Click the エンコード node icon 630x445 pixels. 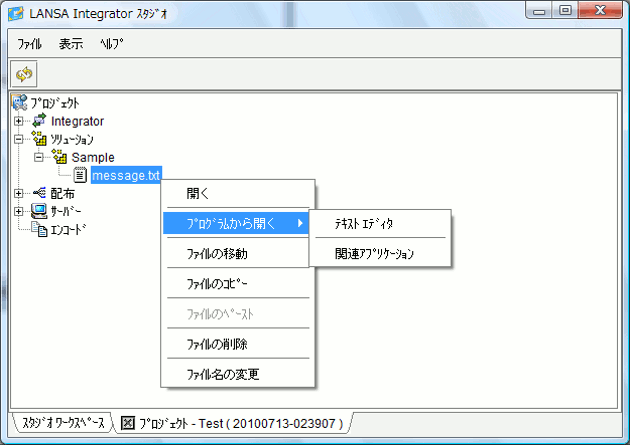pos(39,229)
